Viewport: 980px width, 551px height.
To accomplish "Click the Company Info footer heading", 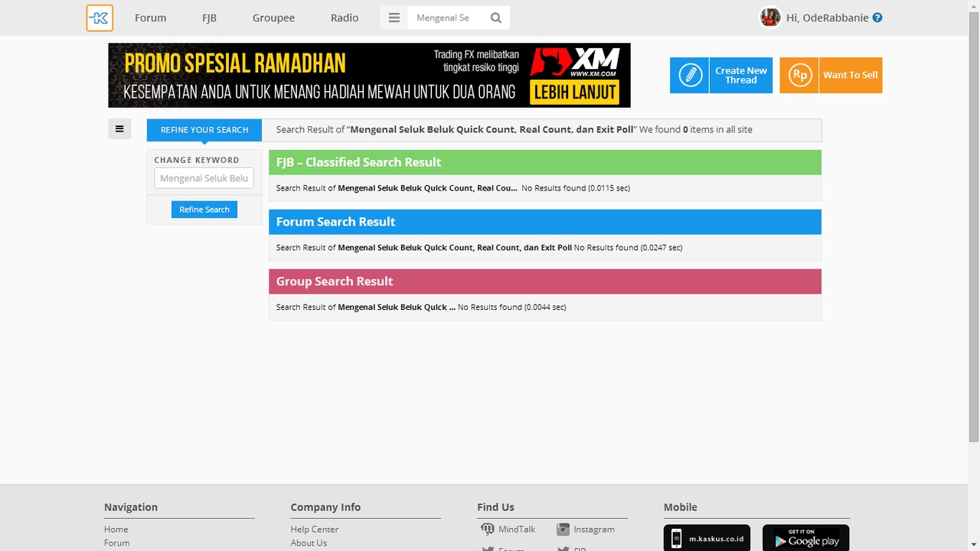I will click(x=325, y=507).
